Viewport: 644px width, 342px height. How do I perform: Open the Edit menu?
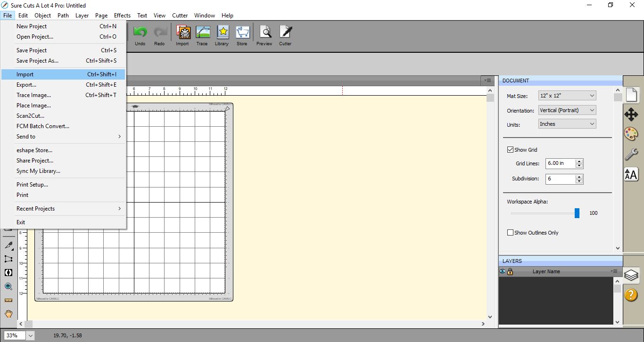tap(23, 16)
